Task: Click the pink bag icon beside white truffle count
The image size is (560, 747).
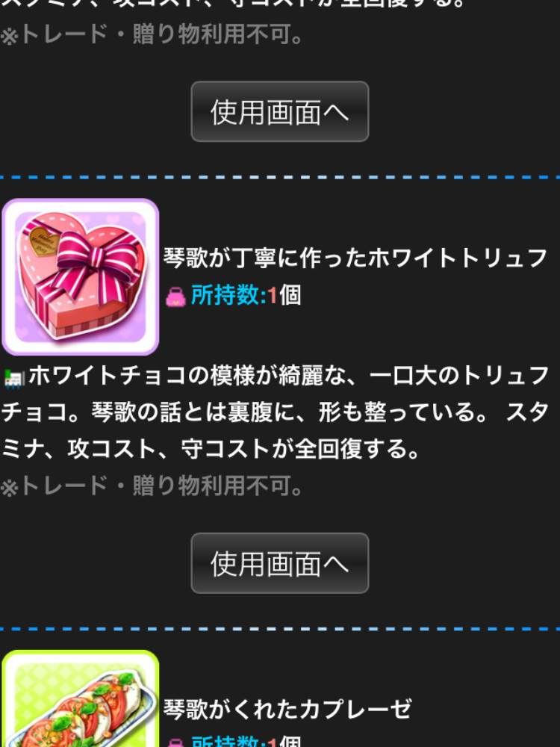Action: (x=175, y=297)
